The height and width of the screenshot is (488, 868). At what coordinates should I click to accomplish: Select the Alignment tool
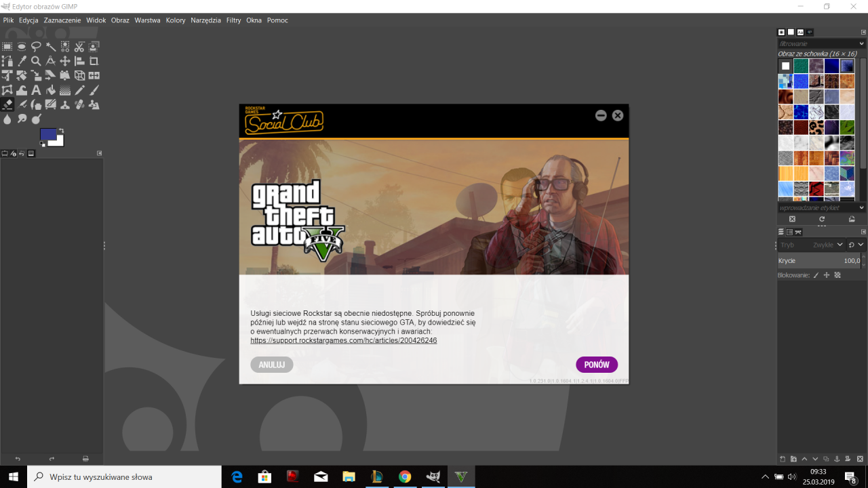(x=79, y=61)
